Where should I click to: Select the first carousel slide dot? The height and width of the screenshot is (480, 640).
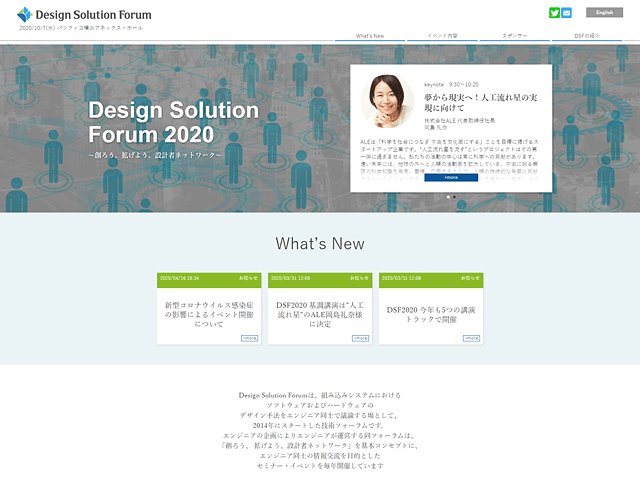(448, 197)
